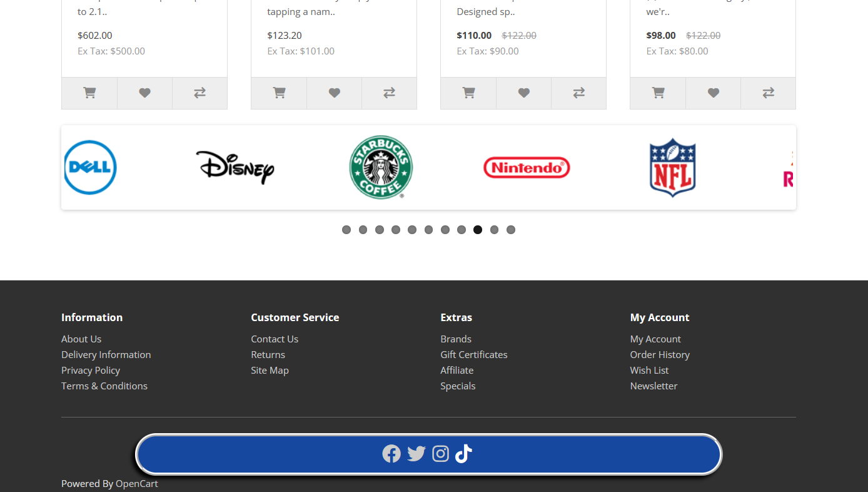
Task: Open the Site Map
Action: point(270,370)
